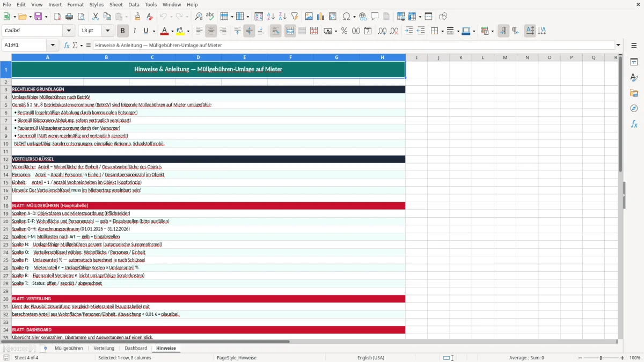Click the zoom slider handle
This screenshot has width=644, height=362.
(x=601, y=358)
